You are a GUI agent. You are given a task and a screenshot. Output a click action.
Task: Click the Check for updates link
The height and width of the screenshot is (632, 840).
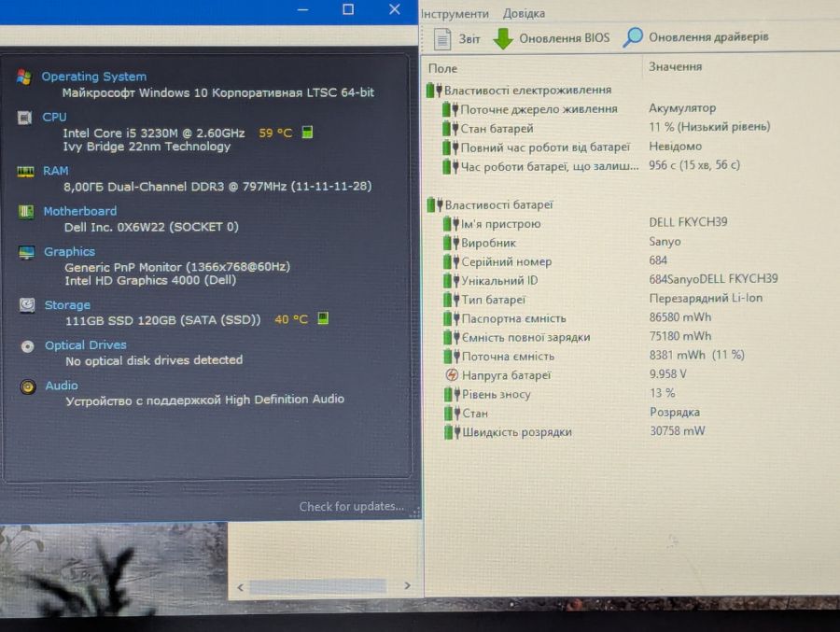(x=352, y=507)
